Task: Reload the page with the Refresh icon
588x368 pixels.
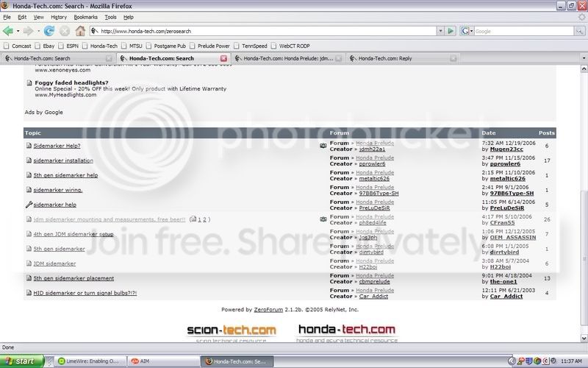Action: tap(49, 31)
